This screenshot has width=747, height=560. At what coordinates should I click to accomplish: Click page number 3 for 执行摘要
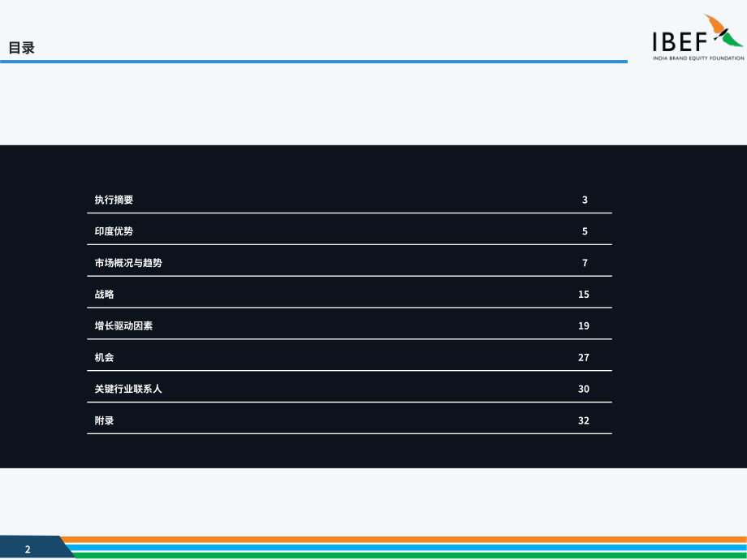585,200
